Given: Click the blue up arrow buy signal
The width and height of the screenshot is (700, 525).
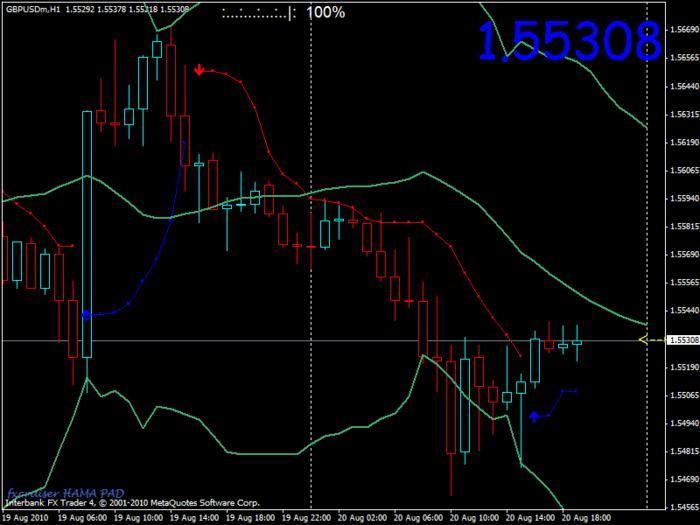Looking at the screenshot, I should point(535,415).
